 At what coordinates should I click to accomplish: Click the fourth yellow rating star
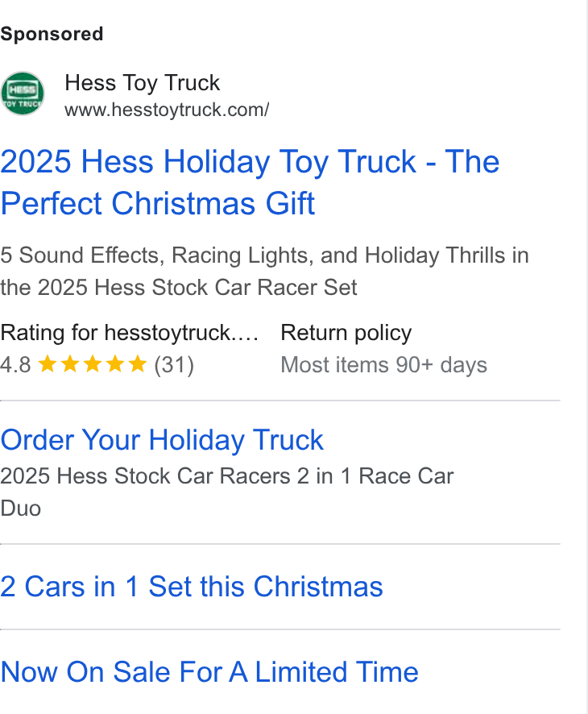115,364
